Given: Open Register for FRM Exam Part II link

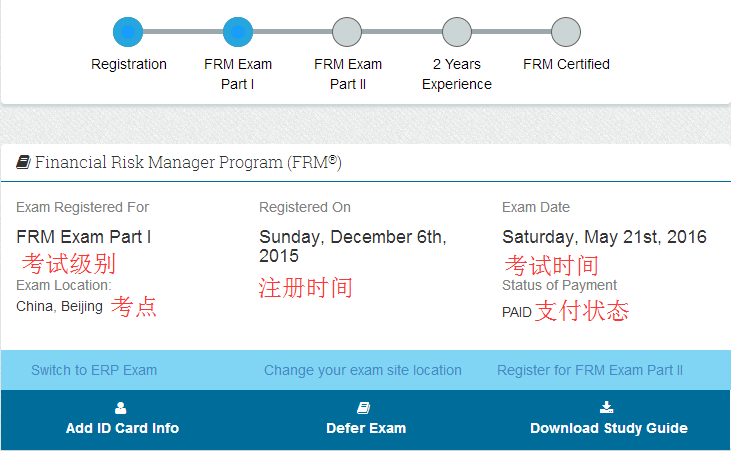Looking at the screenshot, I should 590,370.
